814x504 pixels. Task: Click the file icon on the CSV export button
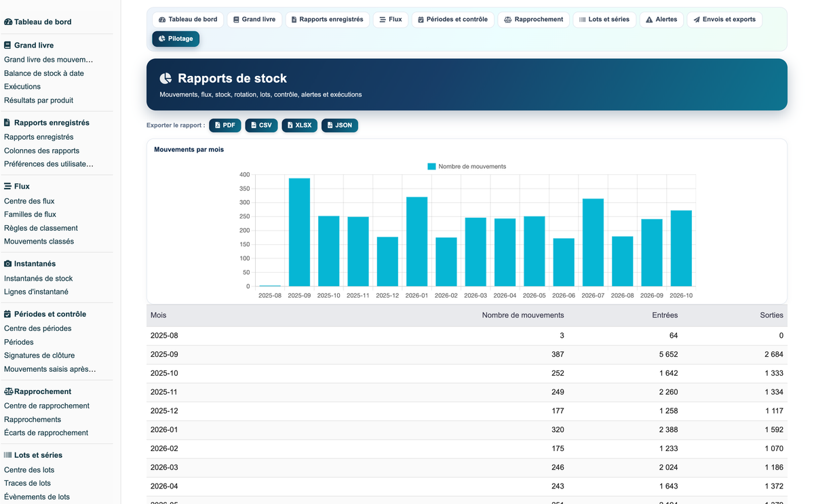[x=254, y=125]
